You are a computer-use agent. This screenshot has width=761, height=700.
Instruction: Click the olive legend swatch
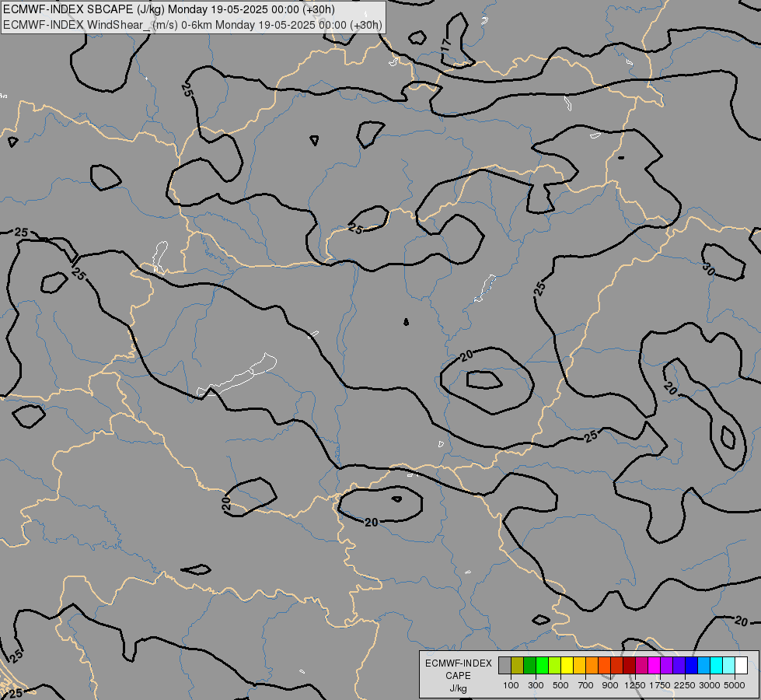tap(518, 666)
